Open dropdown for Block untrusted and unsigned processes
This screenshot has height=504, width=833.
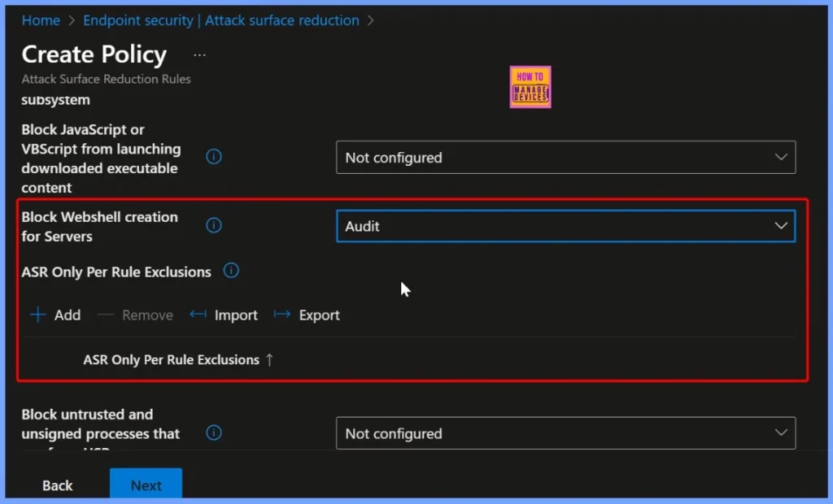(565, 433)
